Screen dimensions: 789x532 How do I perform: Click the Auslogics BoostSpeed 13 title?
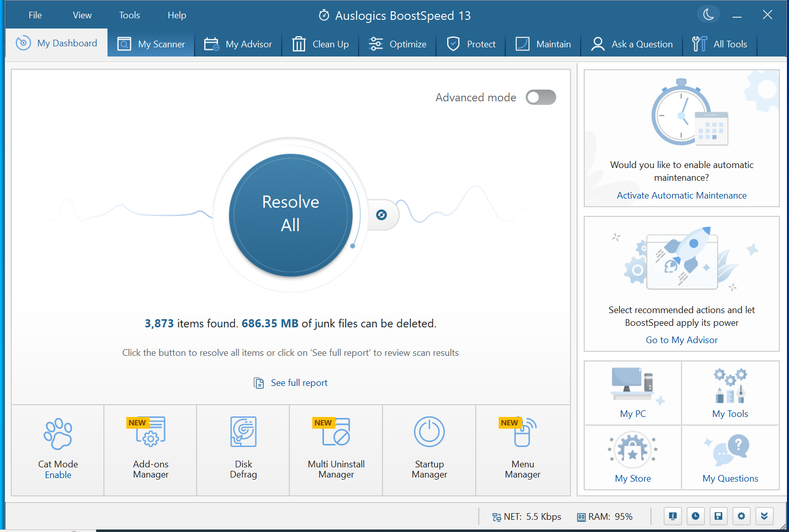(402, 16)
